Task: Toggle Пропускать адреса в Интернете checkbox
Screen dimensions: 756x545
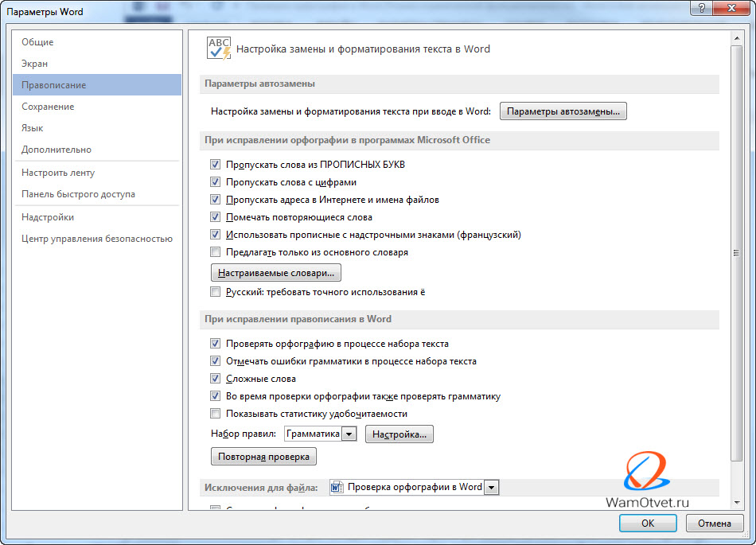Action: click(x=215, y=200)
